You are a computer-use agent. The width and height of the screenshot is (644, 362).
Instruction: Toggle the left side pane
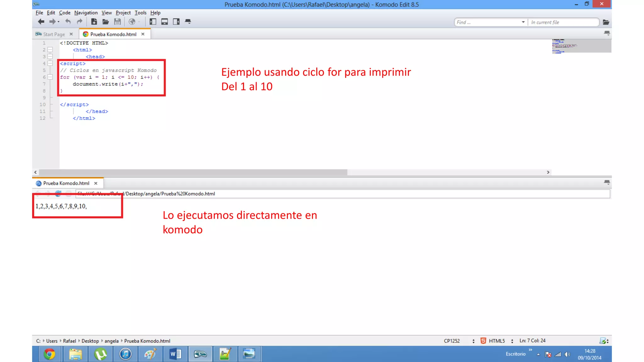point(153,22)
